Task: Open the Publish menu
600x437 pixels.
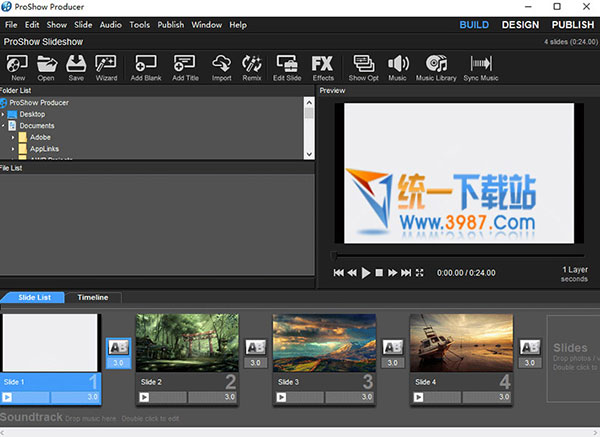Action: point(171,25)
